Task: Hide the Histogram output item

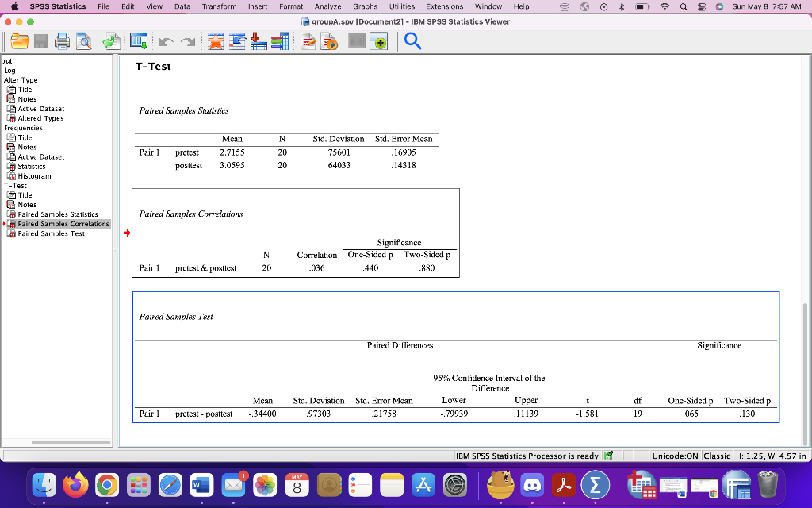Action: point(11,176)
